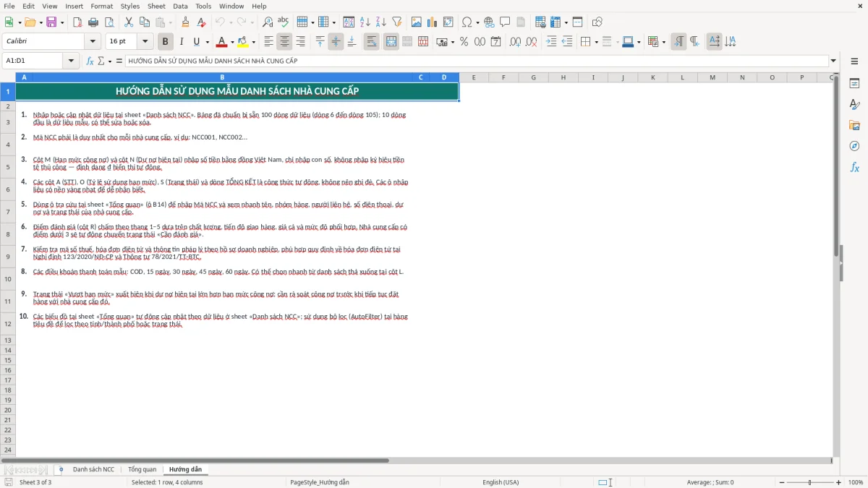
Task: Toggle Print Preview
Action: pyautogui.click(x=109, y=22)
